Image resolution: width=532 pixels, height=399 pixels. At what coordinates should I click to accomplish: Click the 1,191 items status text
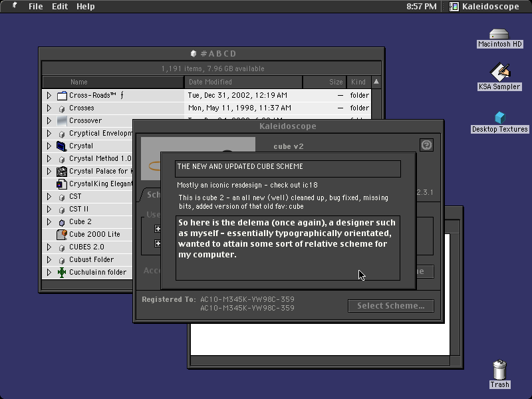213,68
